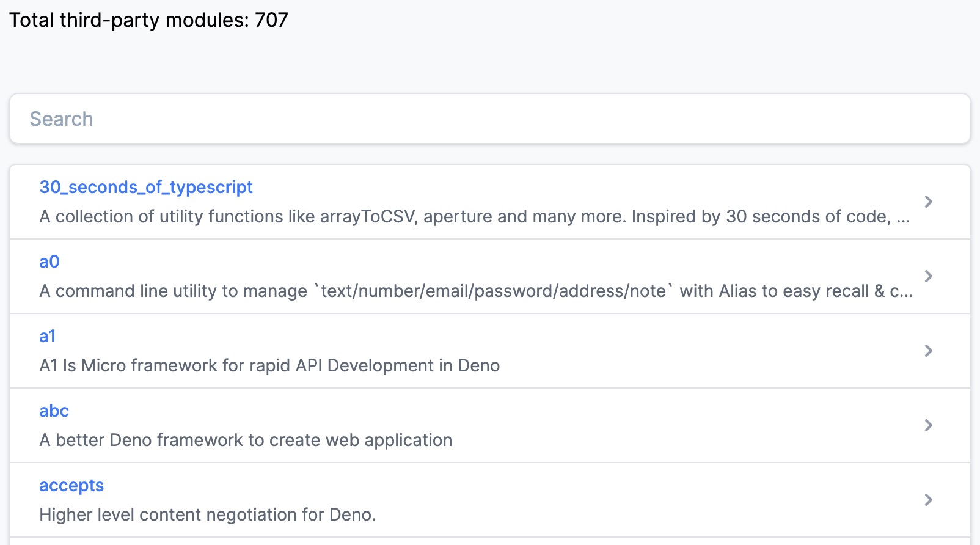Open the 30_seconds_of_typescript module link
Viewport: 980px width, 545px height.
point(145,187)
